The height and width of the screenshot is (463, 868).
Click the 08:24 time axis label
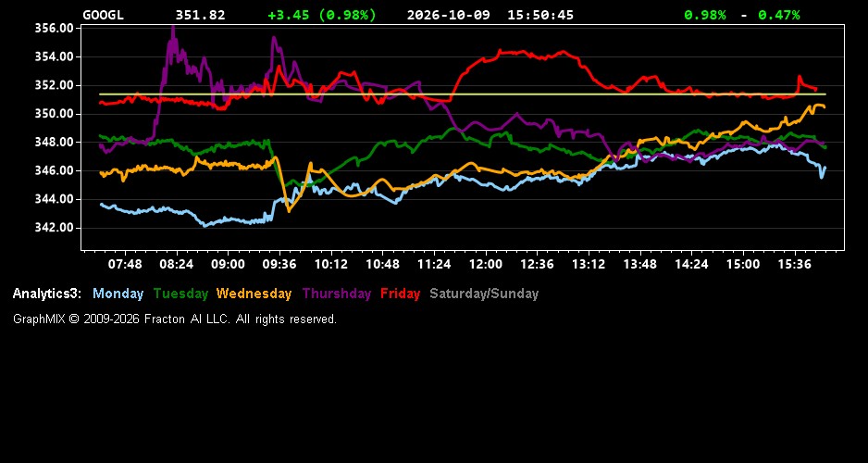(177, 264)
